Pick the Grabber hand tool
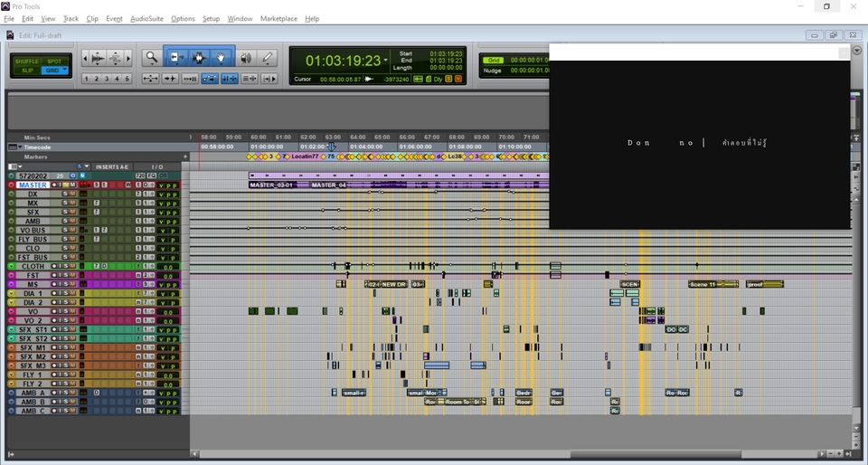 221,58
